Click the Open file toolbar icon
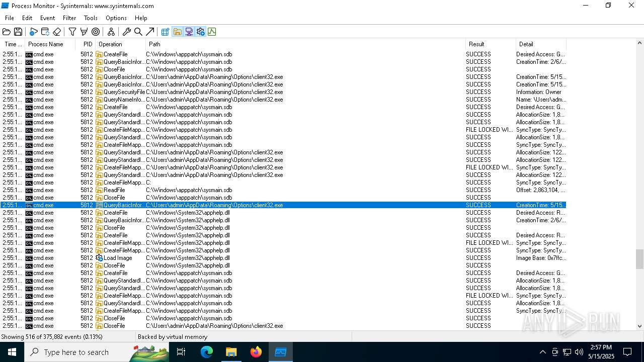644x362 pixels. pos(7,32)
